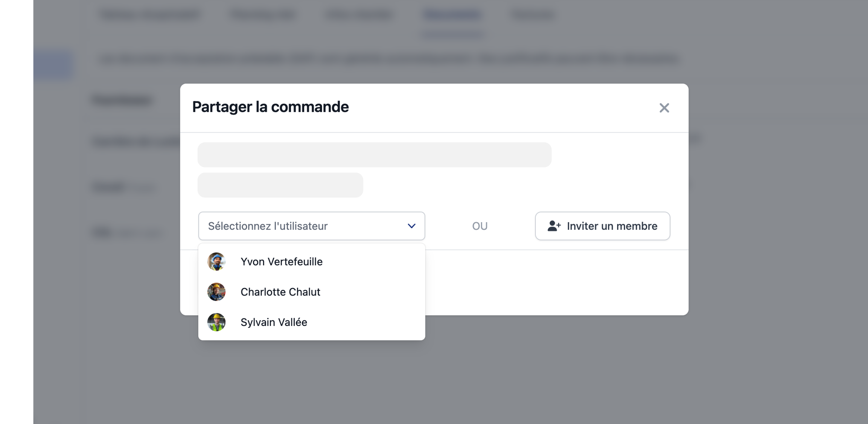Select Yvon Vertefeuille from the user list
This screenshot has width=868, height=424.
coord(281,261)
